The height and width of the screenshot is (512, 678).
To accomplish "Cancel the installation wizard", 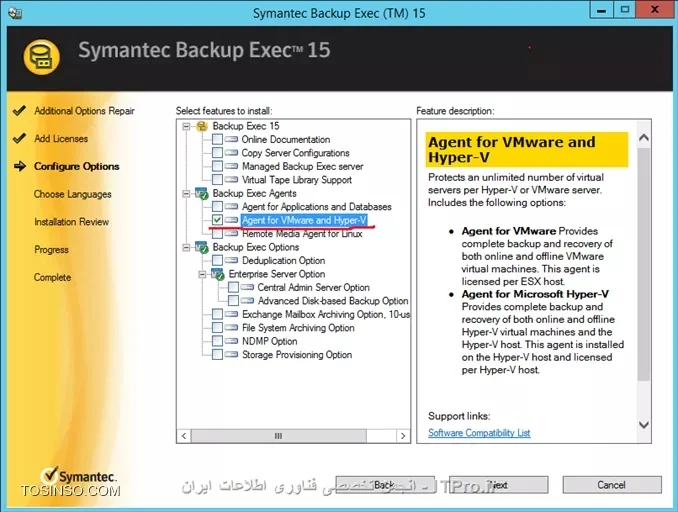I will tap(611, 485).
